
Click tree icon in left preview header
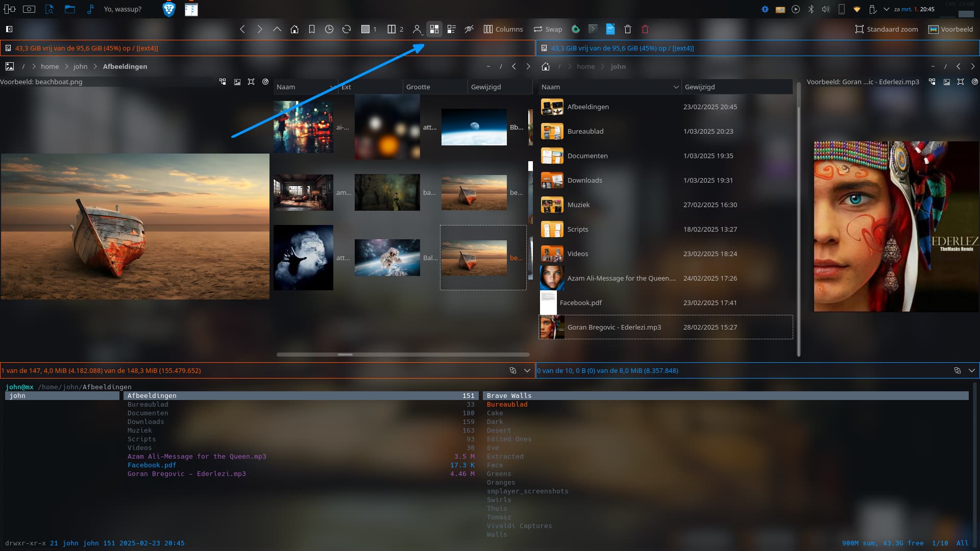(x=223, y=82)
